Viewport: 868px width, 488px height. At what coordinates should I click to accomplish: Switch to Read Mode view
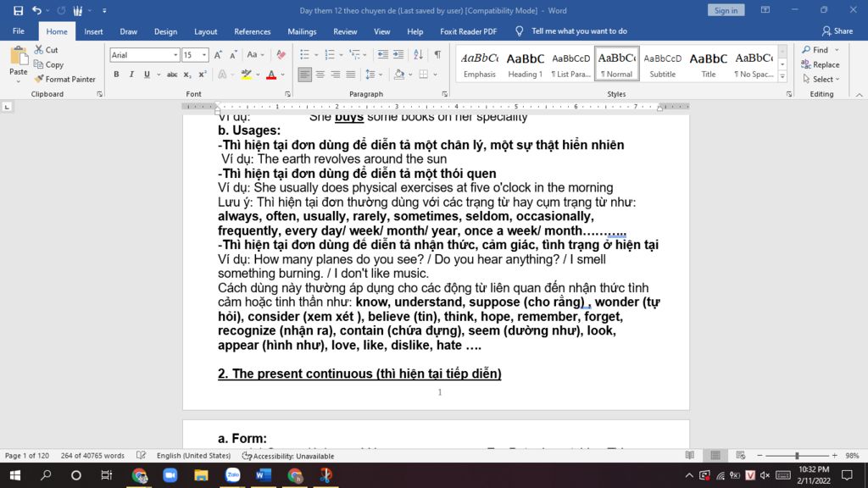point(690,455)
